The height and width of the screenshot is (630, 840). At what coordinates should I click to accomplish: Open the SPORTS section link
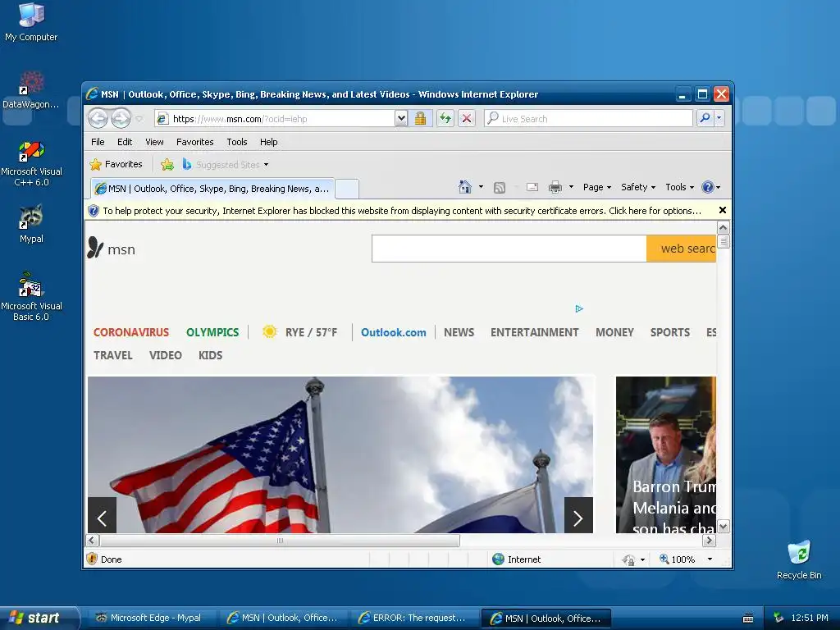(x=670, y=332)
